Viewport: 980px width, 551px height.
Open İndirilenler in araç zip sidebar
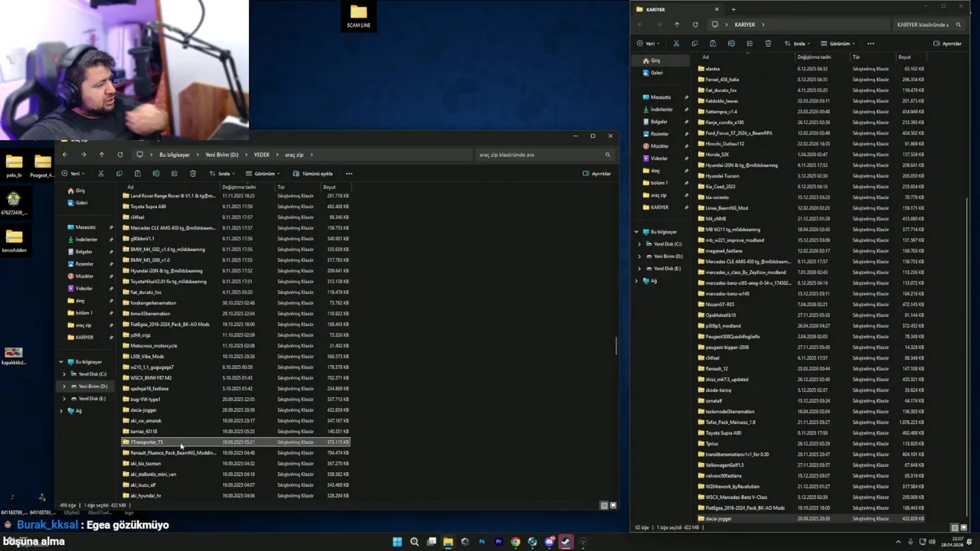[x=87, y=240]
